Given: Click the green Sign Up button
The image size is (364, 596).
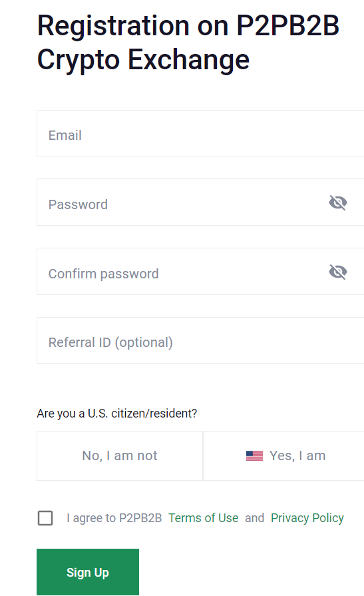Looking at the screenshot, I should point(88,571).
